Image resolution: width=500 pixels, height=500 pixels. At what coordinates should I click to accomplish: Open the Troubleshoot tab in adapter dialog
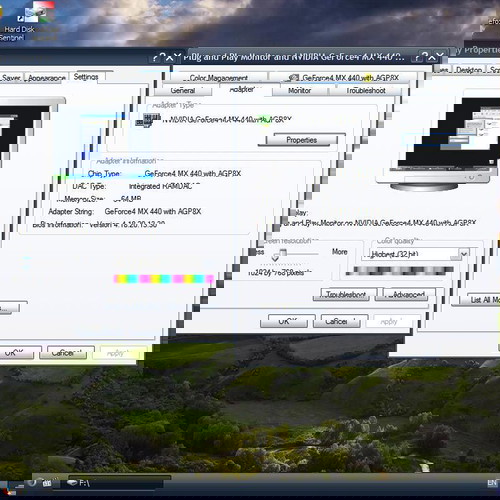tap(365, 90)
